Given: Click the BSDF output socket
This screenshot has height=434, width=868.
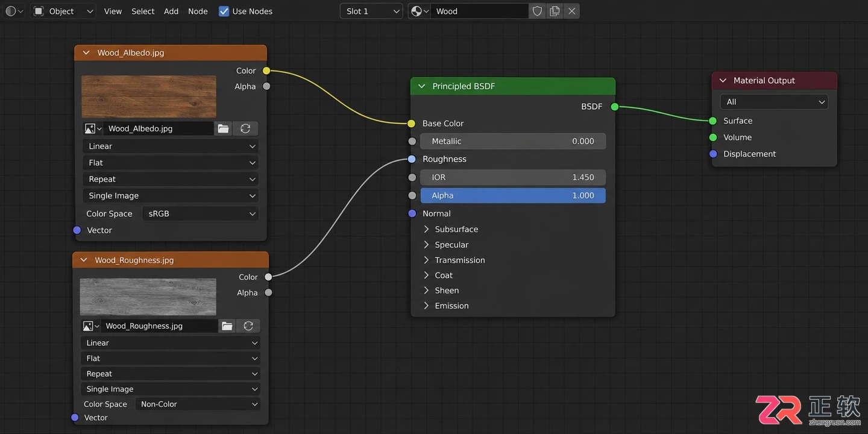Looking at the screenshot, I should (x=614, y=107).
